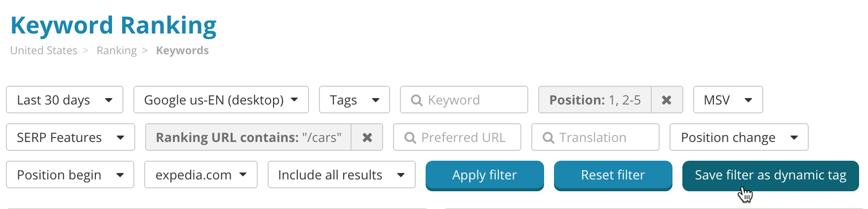
Task: Select the expedia.com domain dropdown
Action: (x=200, y=175)
